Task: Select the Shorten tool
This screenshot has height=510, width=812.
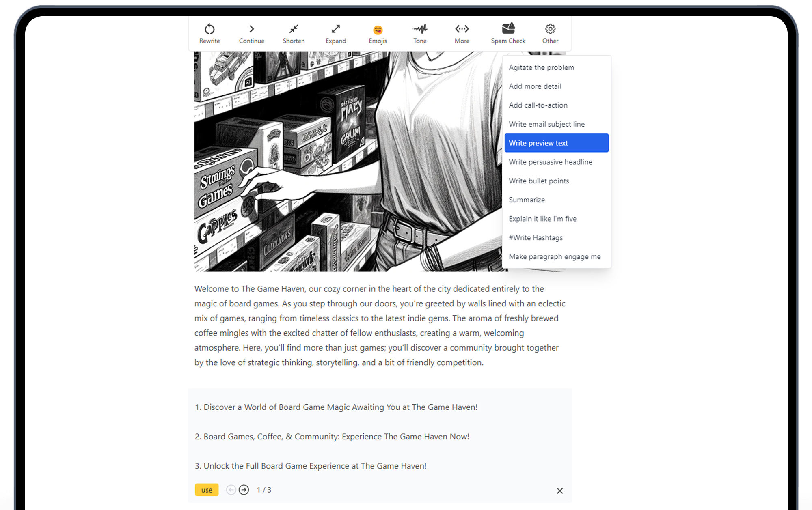Action: [x=294, y=29]
